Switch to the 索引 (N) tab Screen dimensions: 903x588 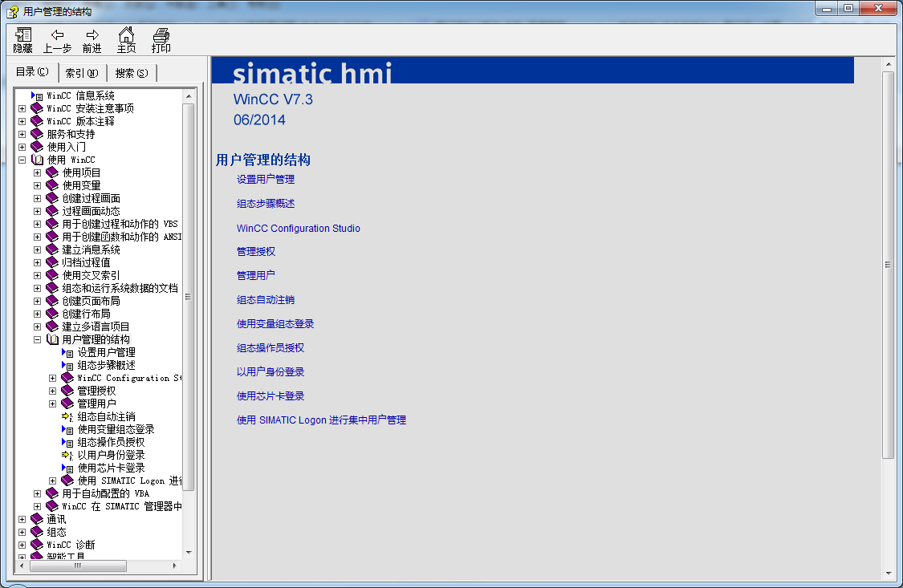[x=83, y=73]
